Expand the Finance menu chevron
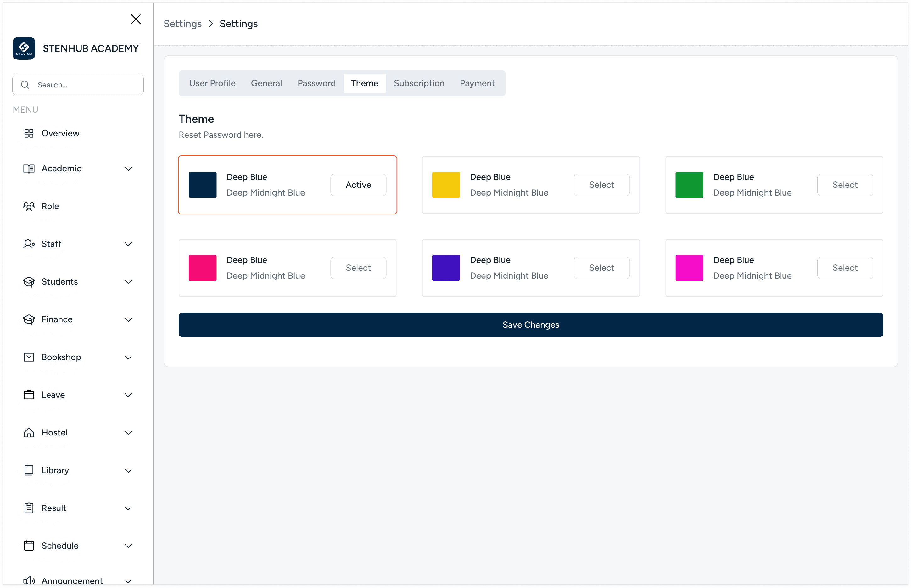The width and height of the screenshot is (911, 588). coord(128,319)
